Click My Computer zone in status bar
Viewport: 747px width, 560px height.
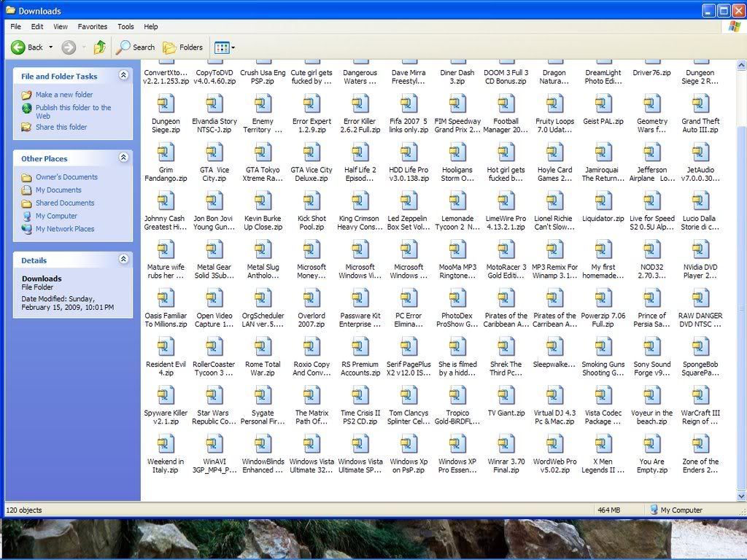(x=676, y=510)
